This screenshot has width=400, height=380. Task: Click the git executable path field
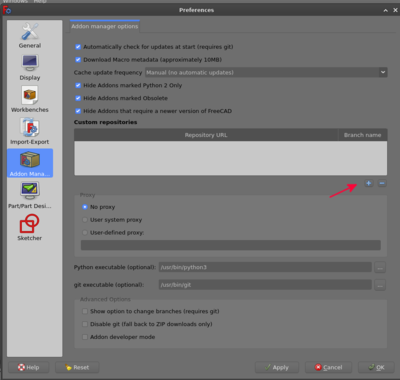coord(265,285)
